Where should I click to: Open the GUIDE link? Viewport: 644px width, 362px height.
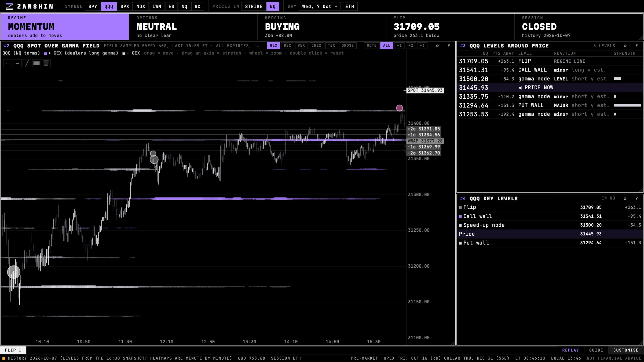[x=596, y=350]
